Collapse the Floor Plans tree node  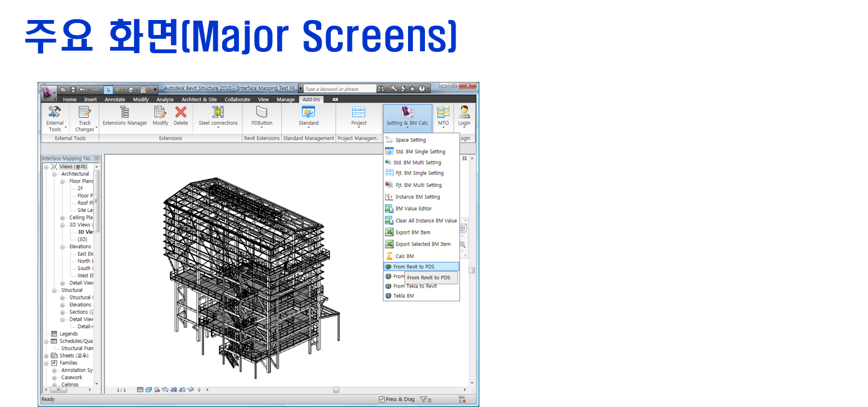[x=63, y=181]
